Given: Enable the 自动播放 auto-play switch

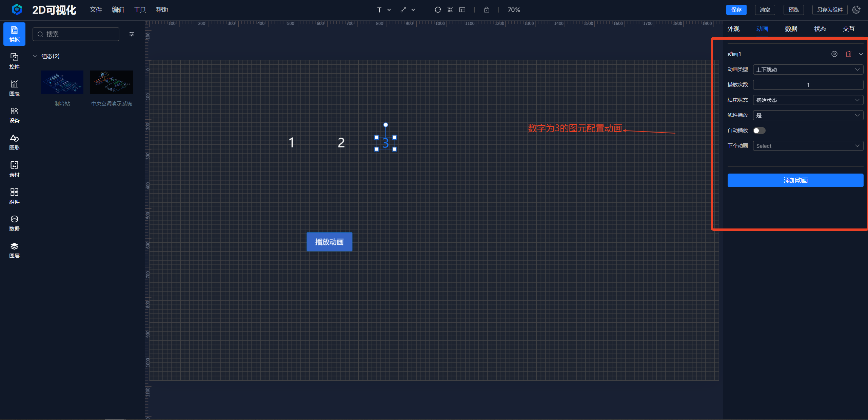Looking at the screenshot, I should (x=759, y=131).
